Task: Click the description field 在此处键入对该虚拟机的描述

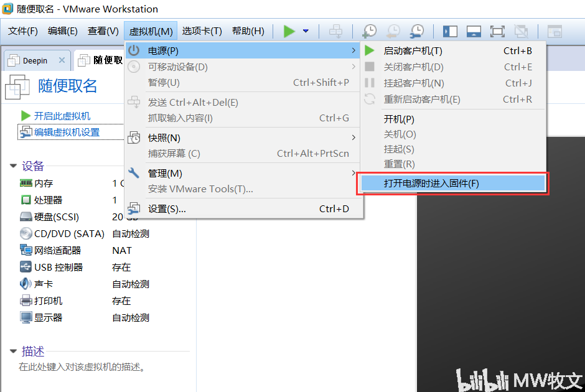Action: 82,367
